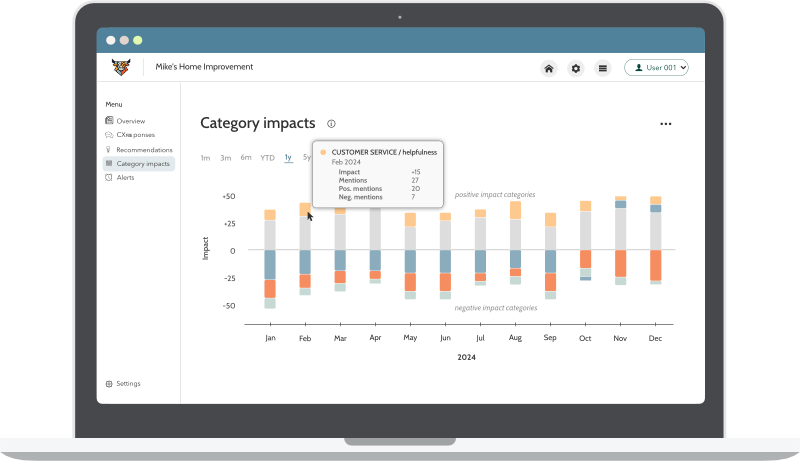
Task: Click 'negative impact categories' annotation
Action: click(x=496, y=308)
